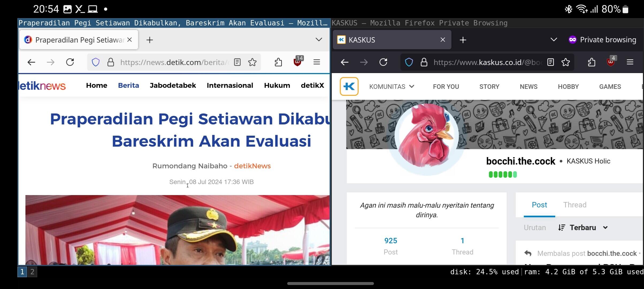Open hamburger menu in detik Firefox window
The height and width of the screenshot is (289, 644).
(x=317, y=62)
